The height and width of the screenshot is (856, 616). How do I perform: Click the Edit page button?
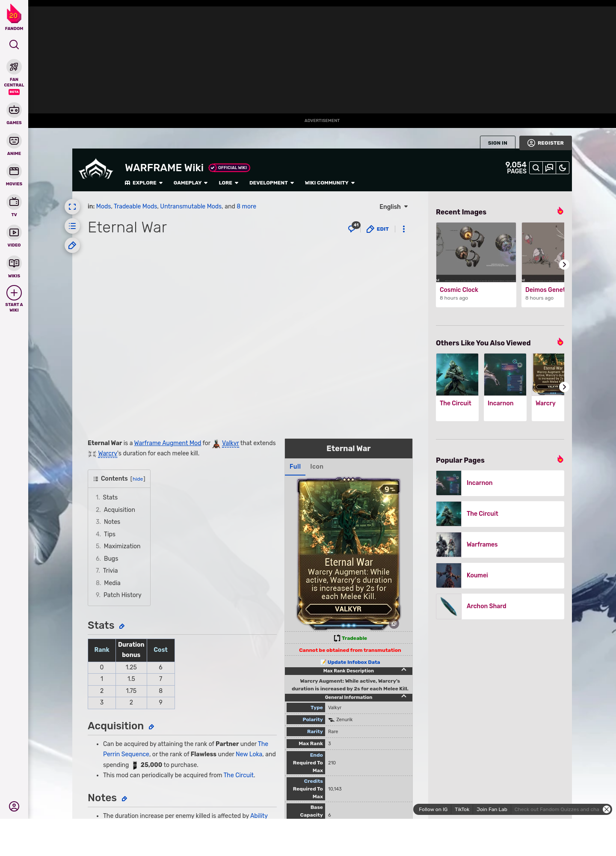click(378, 229)
